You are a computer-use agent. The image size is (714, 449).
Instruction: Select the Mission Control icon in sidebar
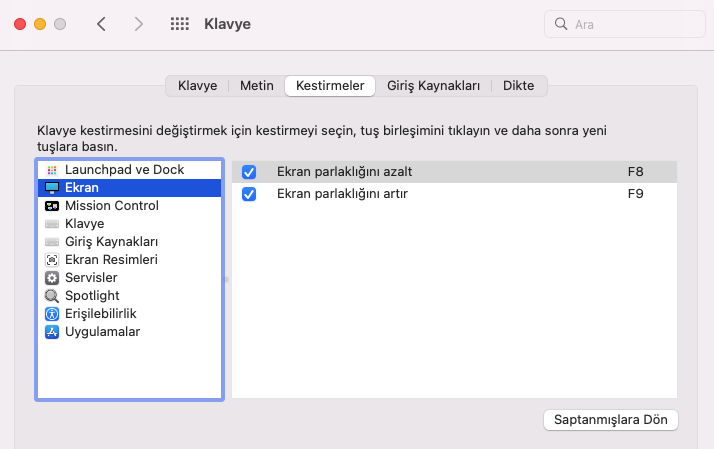pyautogui.click(x=52, y=206)
